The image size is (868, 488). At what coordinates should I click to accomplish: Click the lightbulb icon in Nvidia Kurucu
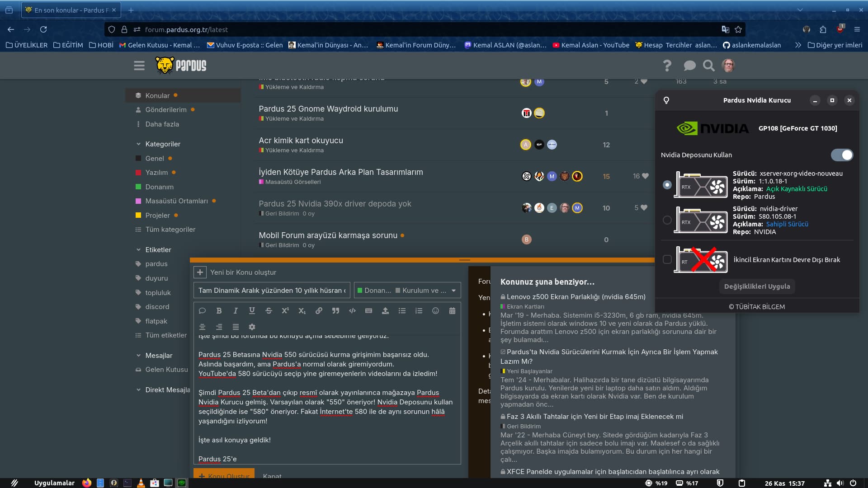pos(666,100)
